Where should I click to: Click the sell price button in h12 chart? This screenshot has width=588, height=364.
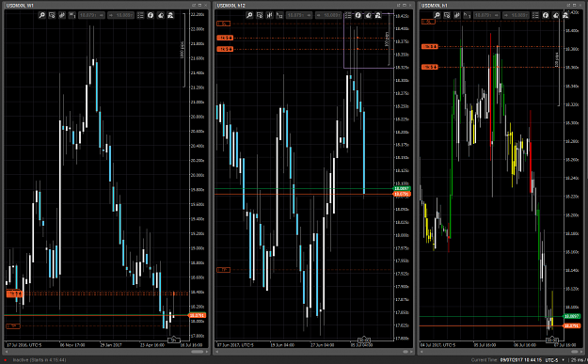pos(299,15)
